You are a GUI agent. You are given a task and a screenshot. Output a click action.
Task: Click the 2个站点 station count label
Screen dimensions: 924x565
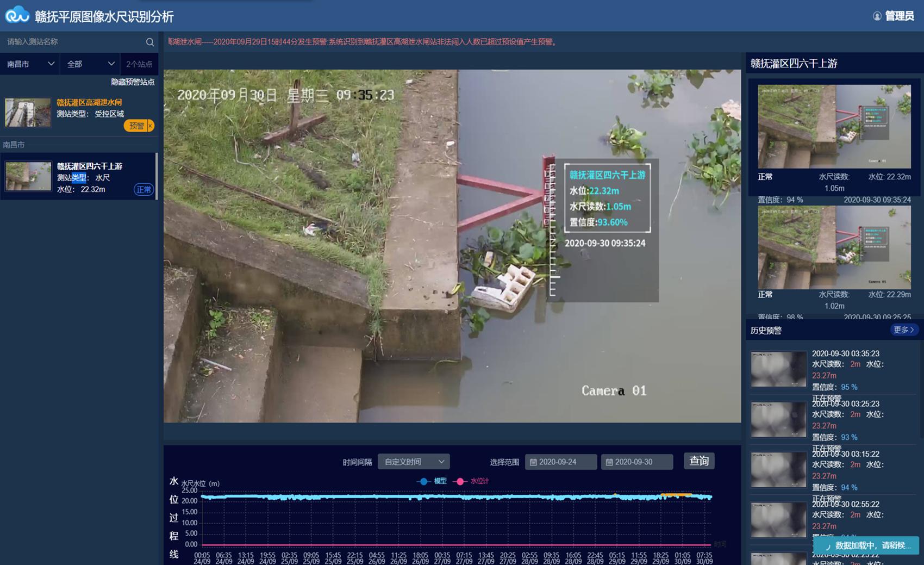tap(139, 64)
